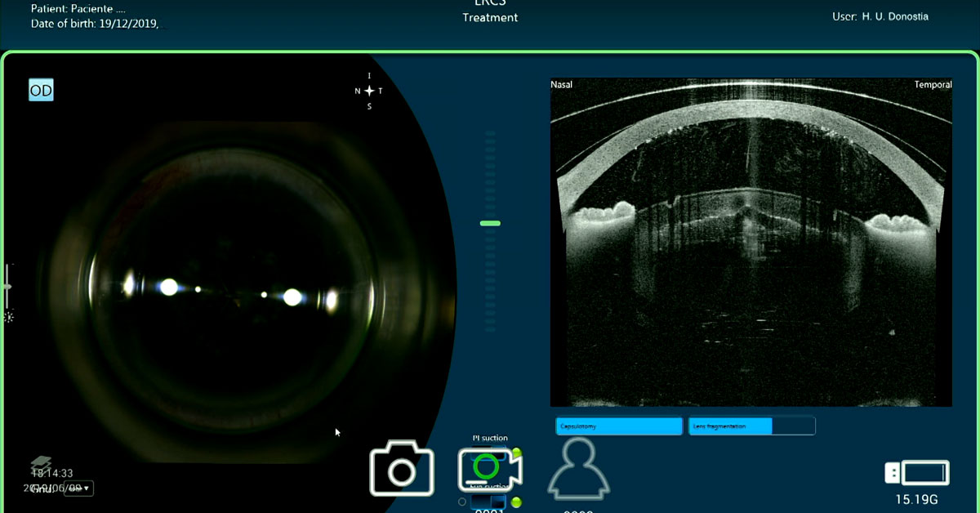980x513 pixels.
Task: Click the OCT cross-section image
Action: 751,242
